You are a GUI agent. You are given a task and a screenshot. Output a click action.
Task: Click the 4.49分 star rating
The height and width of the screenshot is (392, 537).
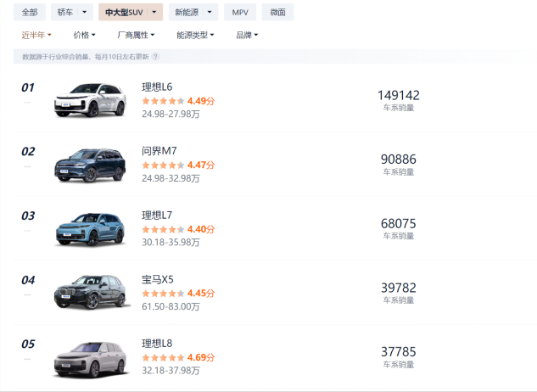click(178, 101)
